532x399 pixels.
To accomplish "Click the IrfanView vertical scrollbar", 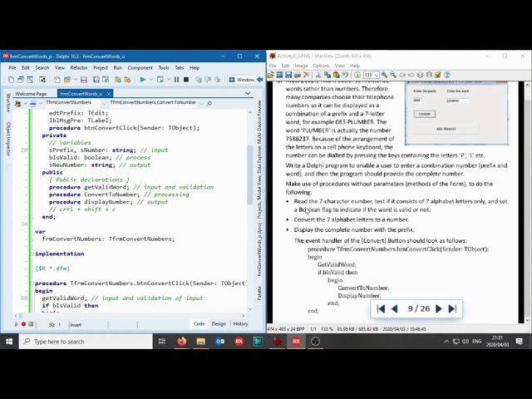I will pyautogui.click(x=528, y=202).
